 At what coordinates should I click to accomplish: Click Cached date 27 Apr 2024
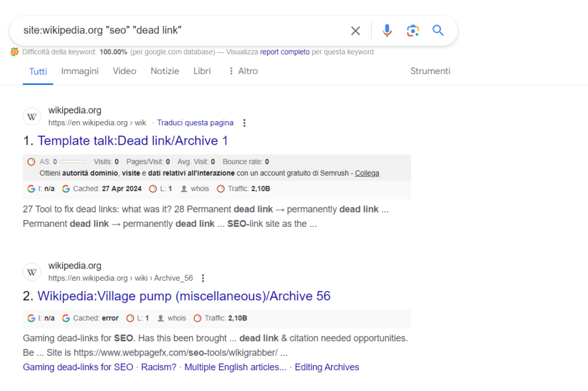(122, 189)
